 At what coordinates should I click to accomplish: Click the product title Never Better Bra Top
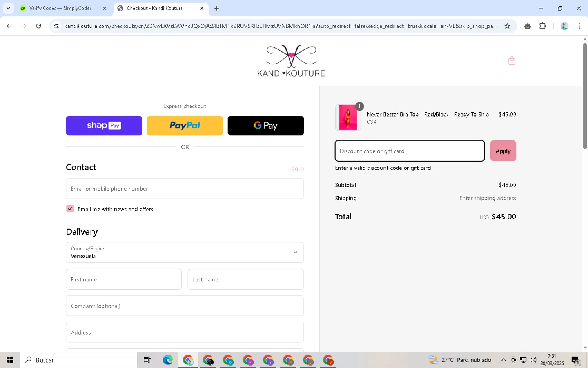428,114
